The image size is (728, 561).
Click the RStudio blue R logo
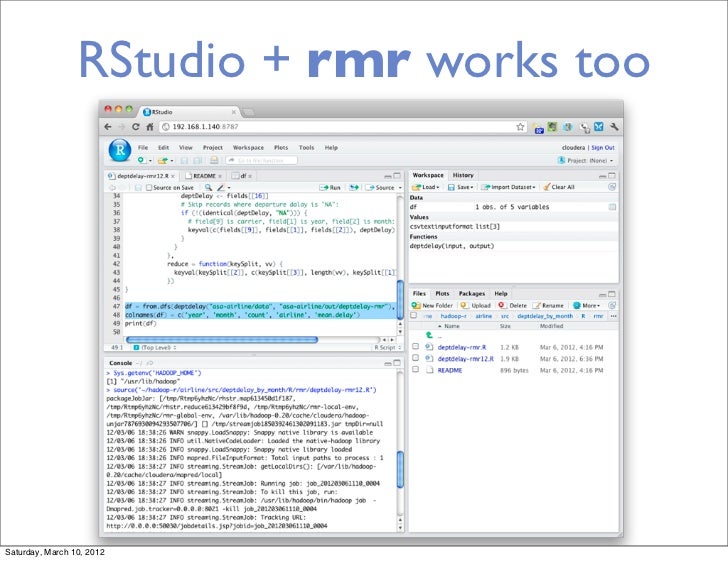coord(120,150)
